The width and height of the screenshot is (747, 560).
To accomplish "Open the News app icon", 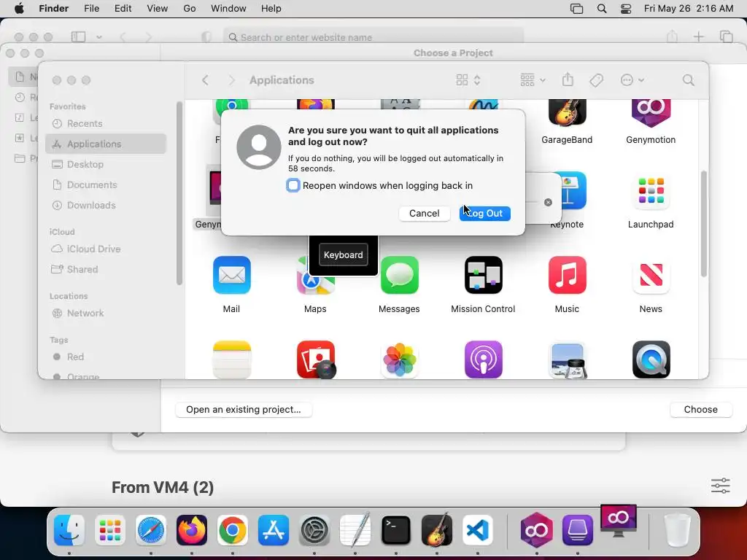I will coord(651,275).
